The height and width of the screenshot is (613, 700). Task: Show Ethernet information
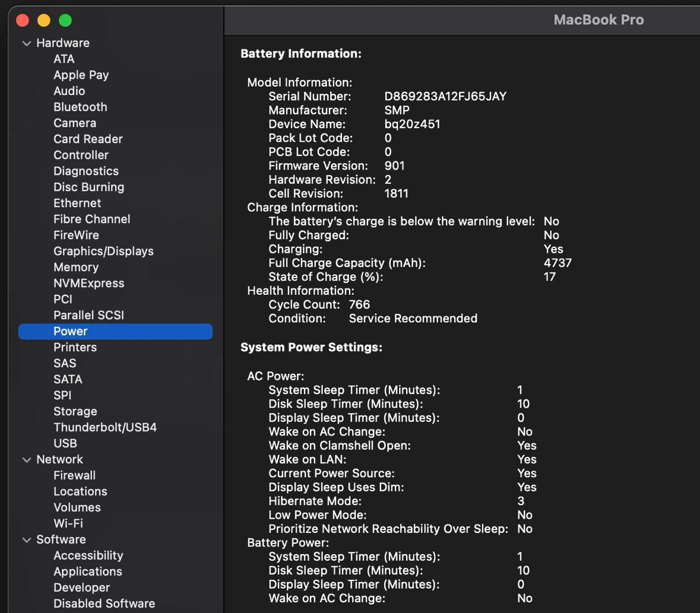[x=77, y=203]
